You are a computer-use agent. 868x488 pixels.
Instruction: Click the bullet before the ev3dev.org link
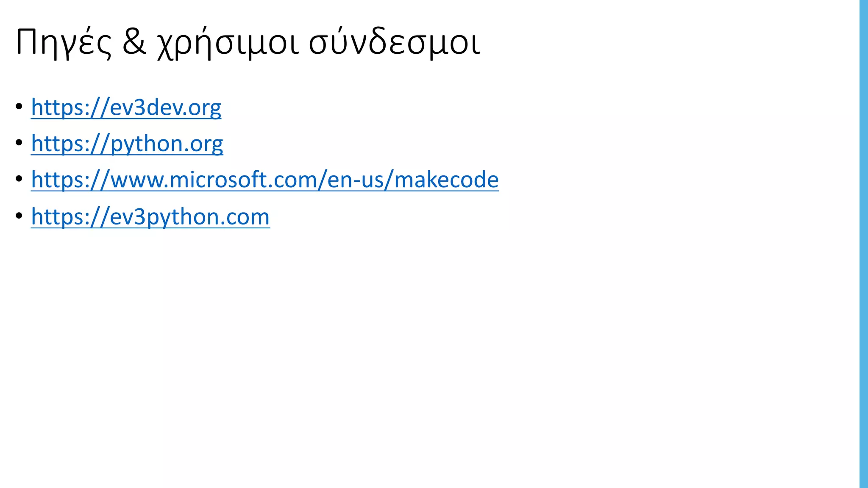(x=19, y=106)
